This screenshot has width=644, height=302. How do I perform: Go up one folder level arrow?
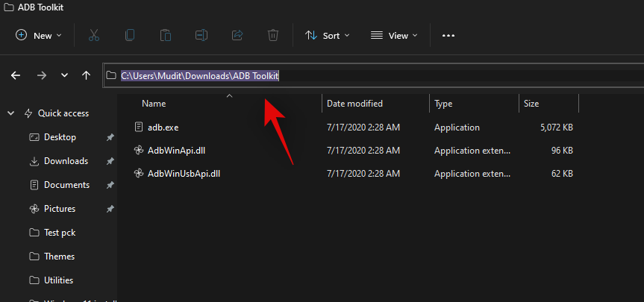pos(87,75)
